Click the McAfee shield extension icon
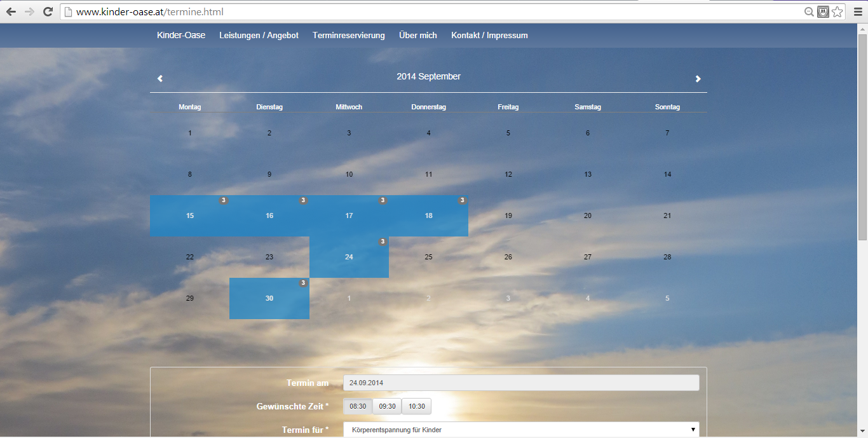 click(823, 11)
